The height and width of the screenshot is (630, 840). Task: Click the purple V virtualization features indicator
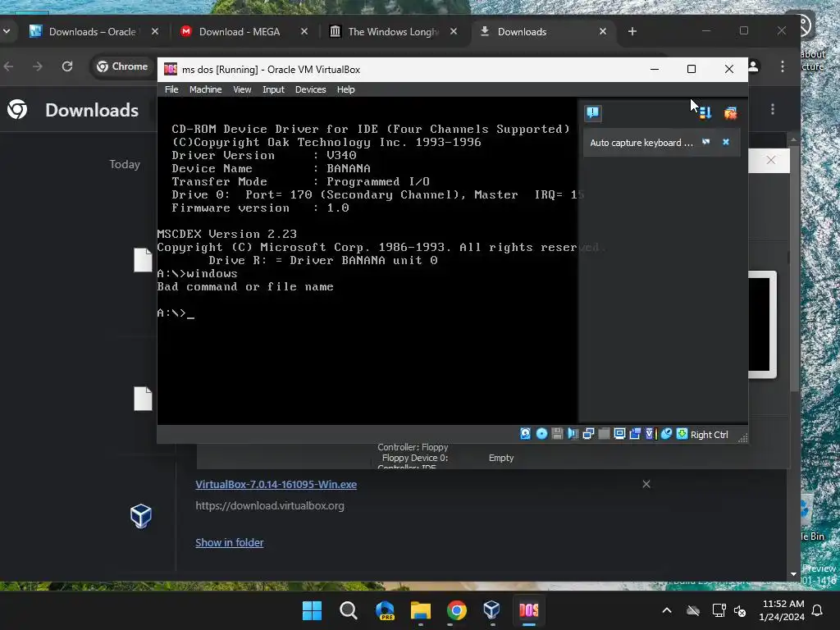point(650,434)
